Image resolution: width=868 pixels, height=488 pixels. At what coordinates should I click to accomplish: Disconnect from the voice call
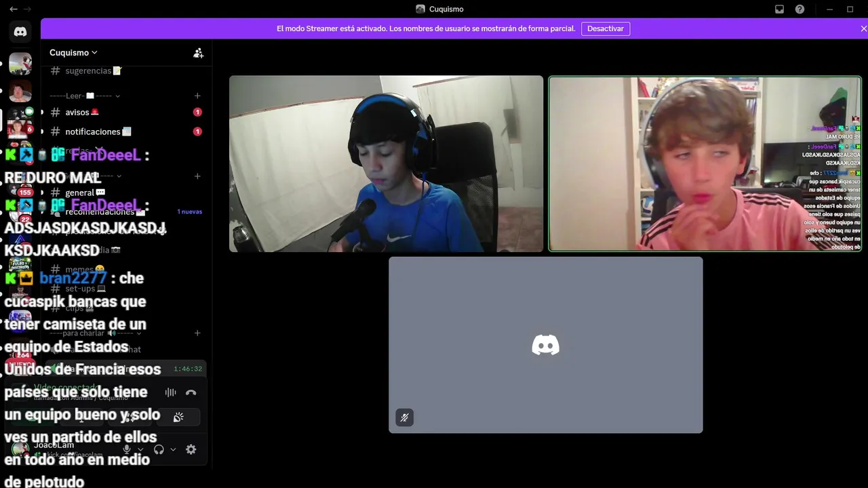coord(191,392)
